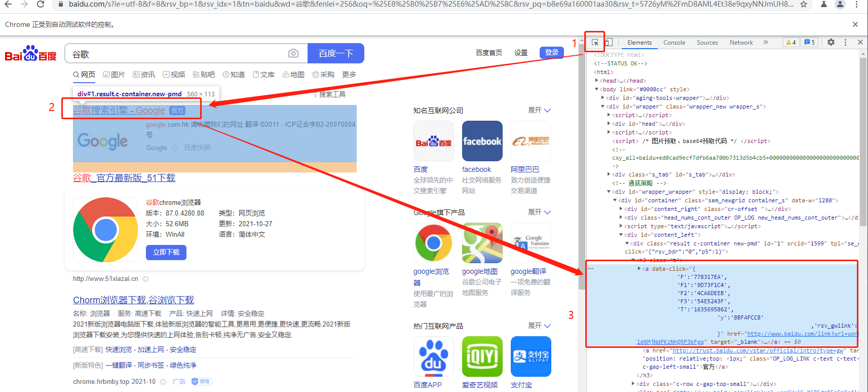Select the 资讯 search tab

point(144,75)
